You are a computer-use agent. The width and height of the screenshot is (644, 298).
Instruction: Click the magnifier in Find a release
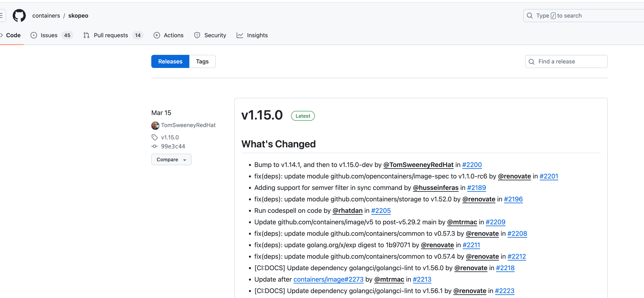click(x=532, y=62)
